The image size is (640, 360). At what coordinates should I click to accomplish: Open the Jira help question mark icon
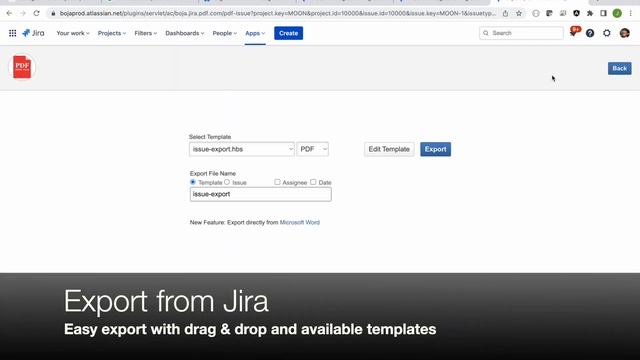[x=590, y=33]
